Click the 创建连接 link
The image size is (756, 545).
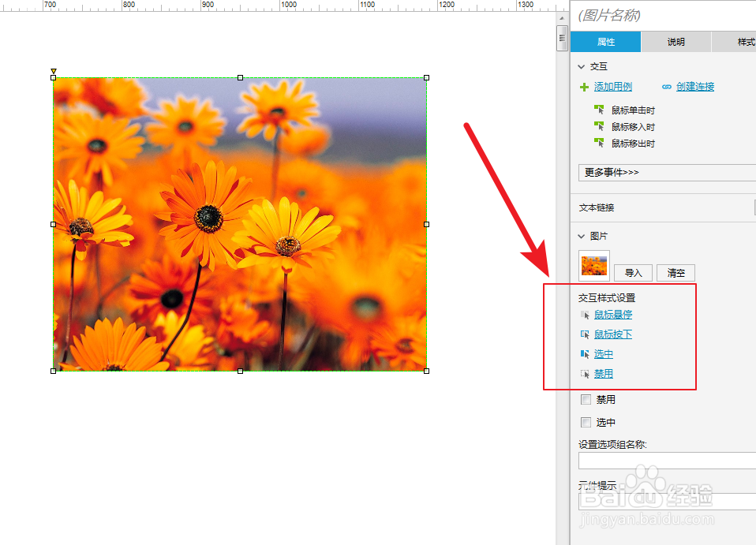click(695, 87)
